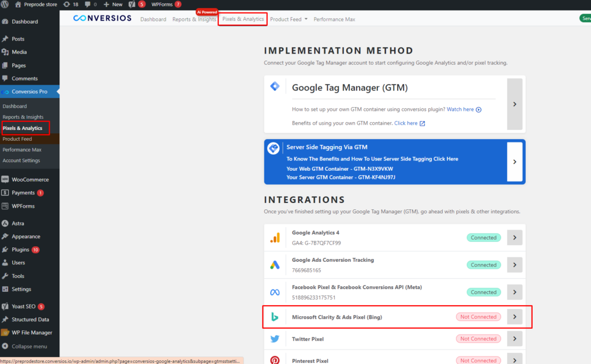Open Account Settings in sidebar submenu
Screen dimensions: 591x364
[21, 160]
